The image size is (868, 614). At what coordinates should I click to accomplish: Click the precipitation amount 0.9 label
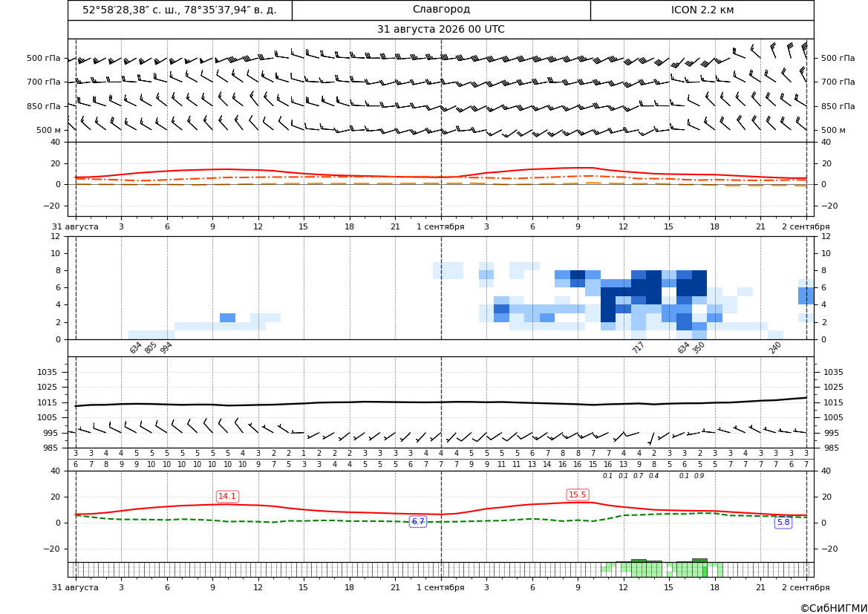pyautogui.click(x=699, y=476)
